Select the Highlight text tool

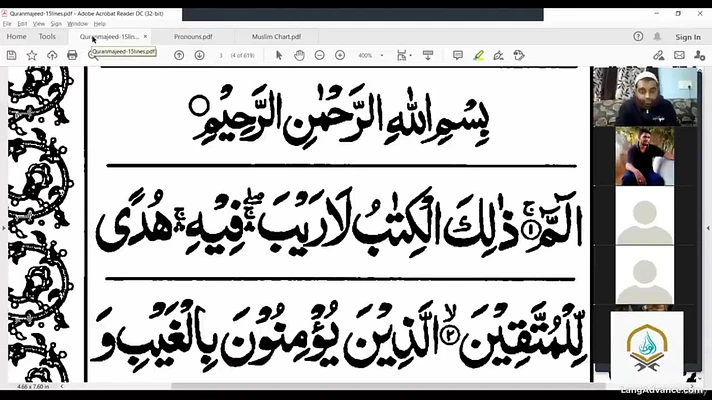(x=478, y=55)
